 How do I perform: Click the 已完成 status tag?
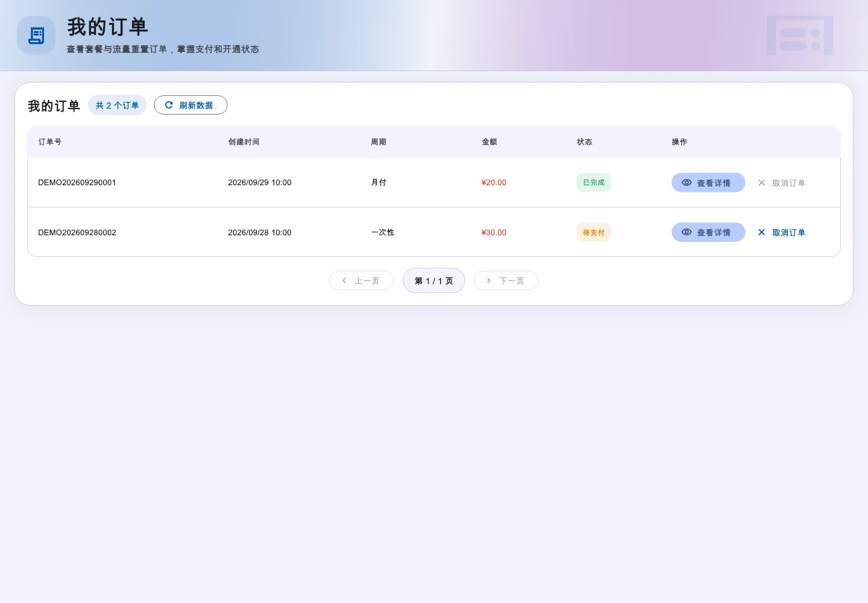click(594, 182)
